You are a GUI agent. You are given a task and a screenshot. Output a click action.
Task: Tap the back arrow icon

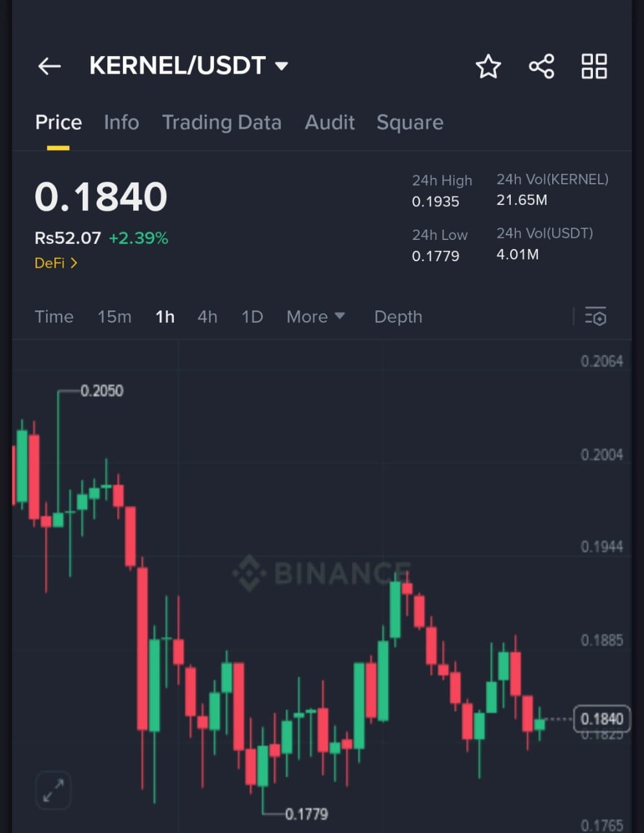pos(49,66)
